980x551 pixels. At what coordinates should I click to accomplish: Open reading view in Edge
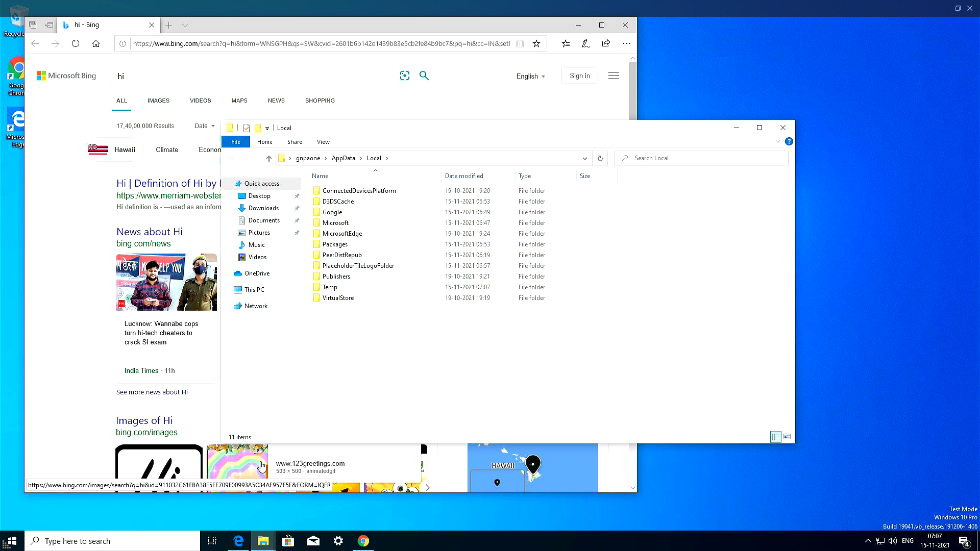click(520, 43)
